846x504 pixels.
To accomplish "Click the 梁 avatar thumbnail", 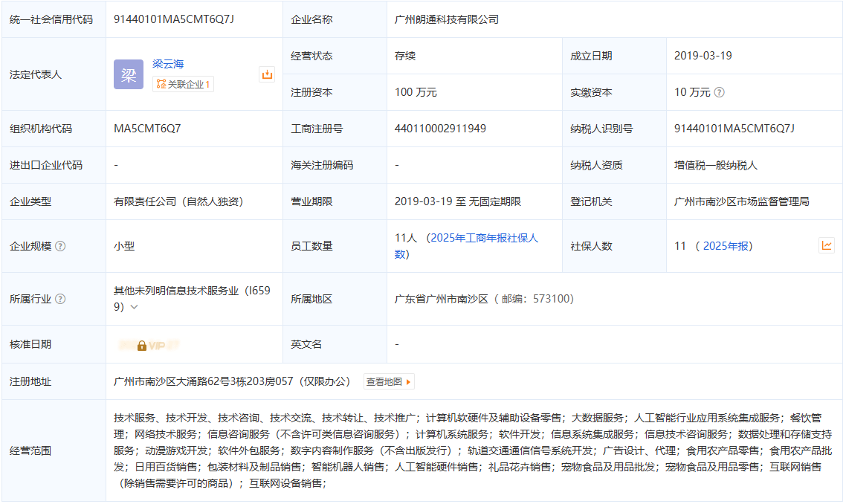I will pos(129,74).
